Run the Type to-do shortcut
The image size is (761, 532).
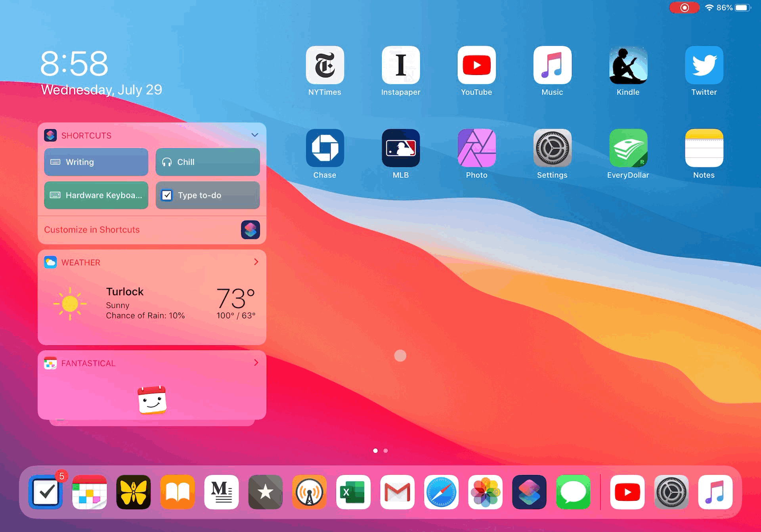click(x=208, y=195)
